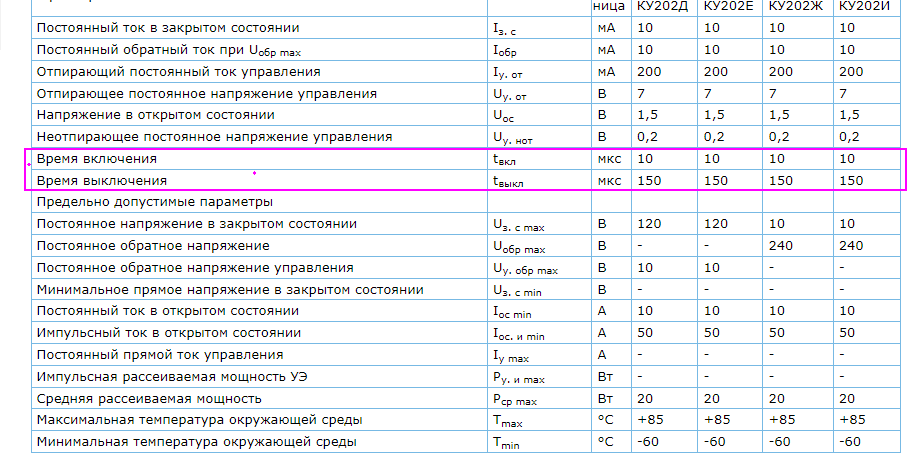Click the Uз.с min symbol cell
The image size is (924, 468).
[517, 291]
